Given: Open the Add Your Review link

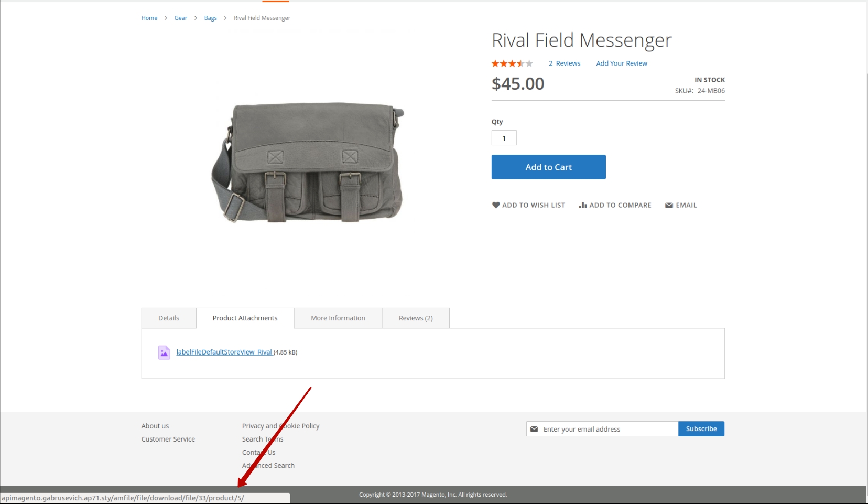Looking at the screenshot, I should [x=621, y=63].
